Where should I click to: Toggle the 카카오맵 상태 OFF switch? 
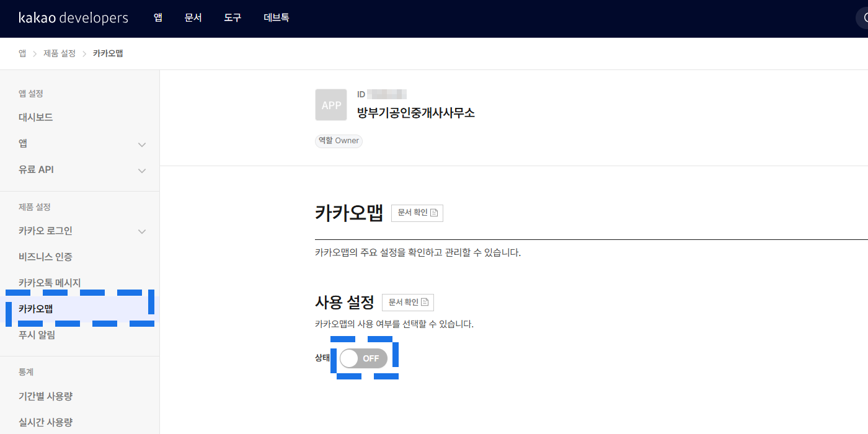[363, 358]
